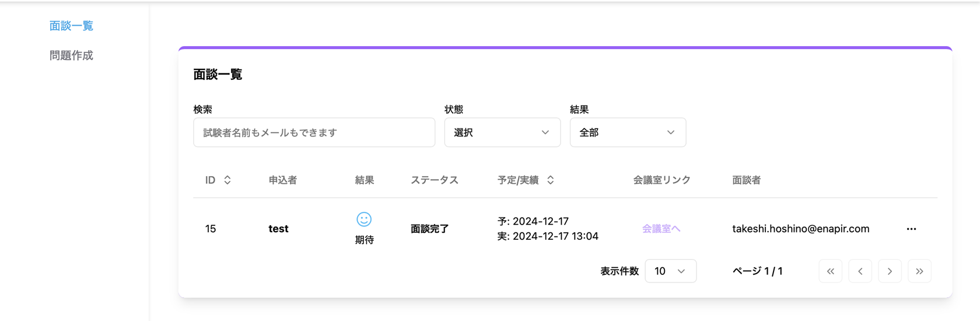The width and height of the screenshot is (980, 321).
Task: Click the smiley 期待 result icon
Action: point(364,219)
